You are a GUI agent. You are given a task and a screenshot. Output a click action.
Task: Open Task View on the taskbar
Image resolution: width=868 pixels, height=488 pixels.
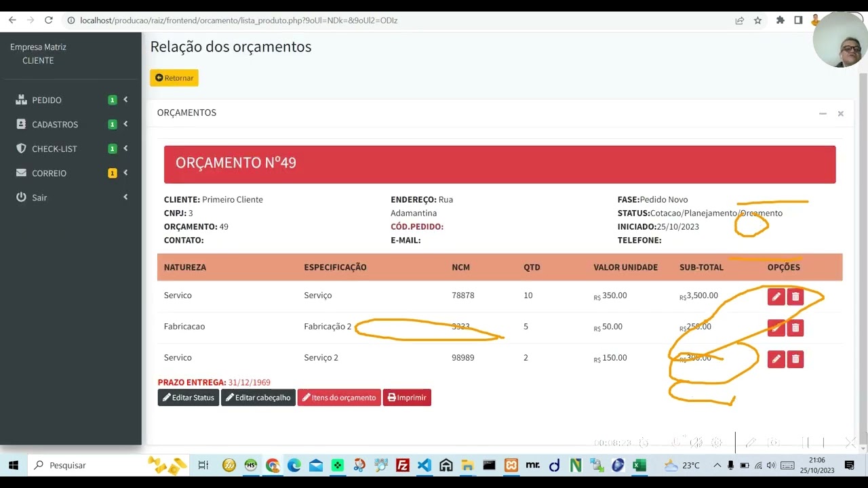coord(203,465)
